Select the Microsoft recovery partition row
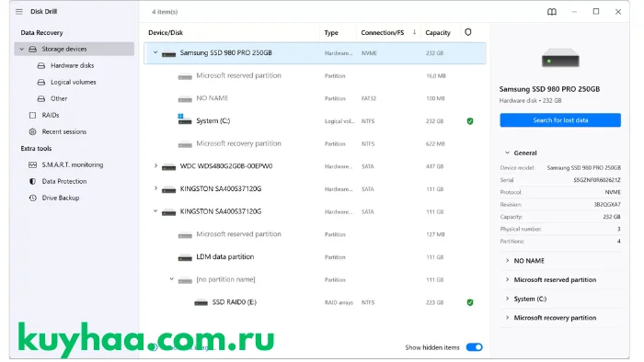The width and height of the screenshot is (644, 362). coord(315,144)
